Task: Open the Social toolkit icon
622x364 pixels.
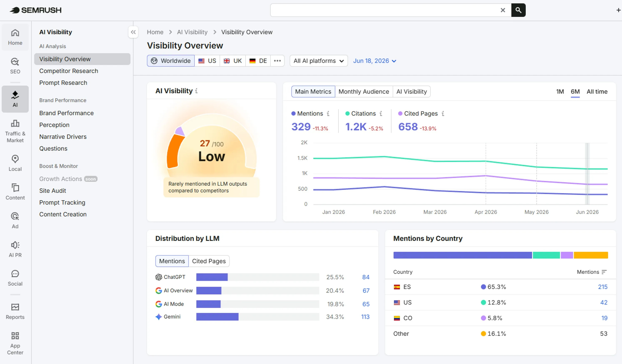Action: [15, 278]
